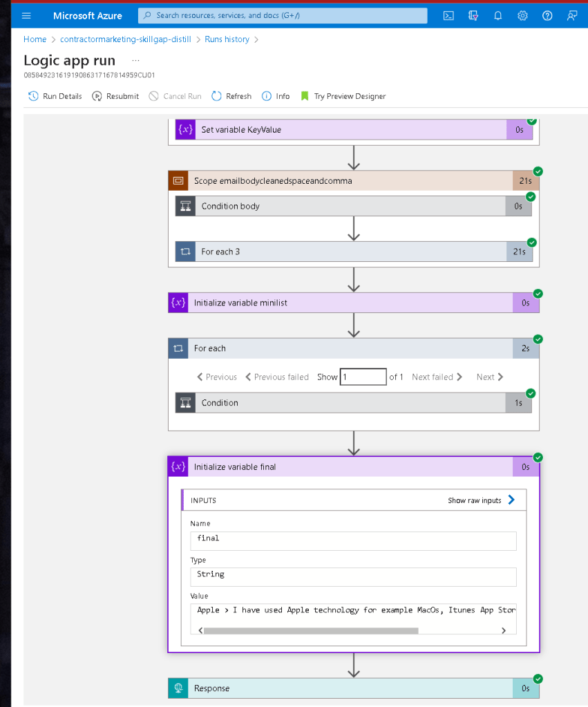Click the Scope emailbodycleanedspaceandcomma scope icon
588x707 pixels.
178,181
